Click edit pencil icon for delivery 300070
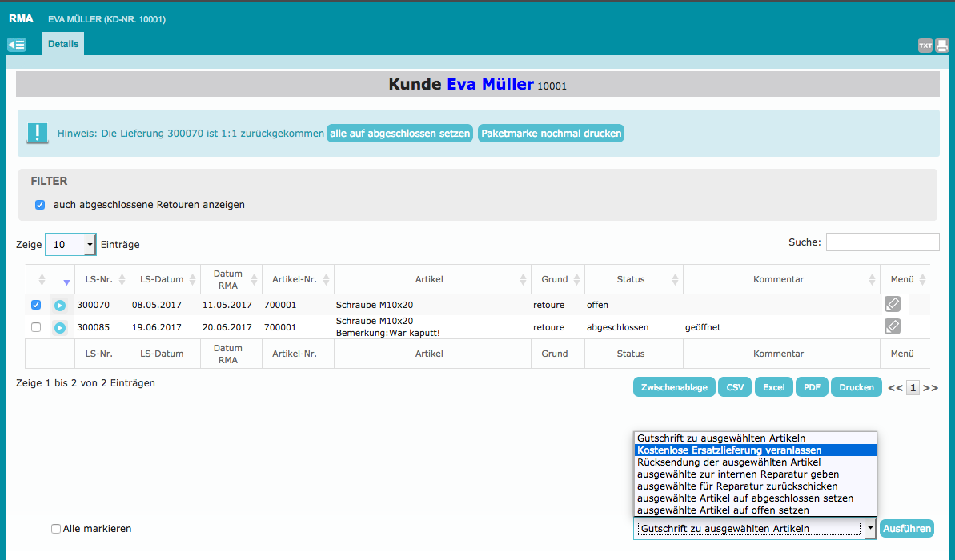The width and height of the screenshot is (955, 560). pyautogui.click(x=892, y=304)
